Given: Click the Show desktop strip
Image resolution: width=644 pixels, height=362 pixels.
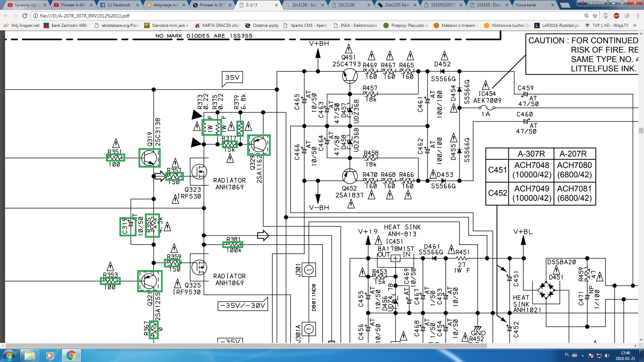Looking at the screenshot, I should pos(641,355).
